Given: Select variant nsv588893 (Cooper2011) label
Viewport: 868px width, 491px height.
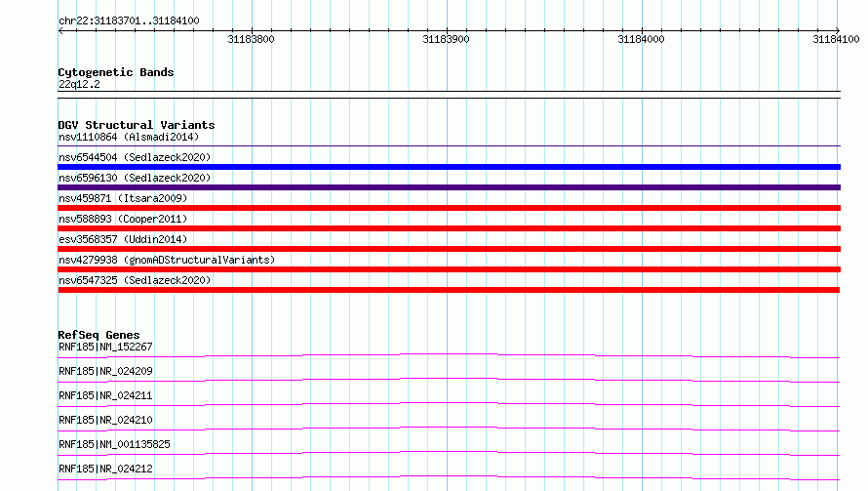Looking at the screenshot, I should [123, 219].
